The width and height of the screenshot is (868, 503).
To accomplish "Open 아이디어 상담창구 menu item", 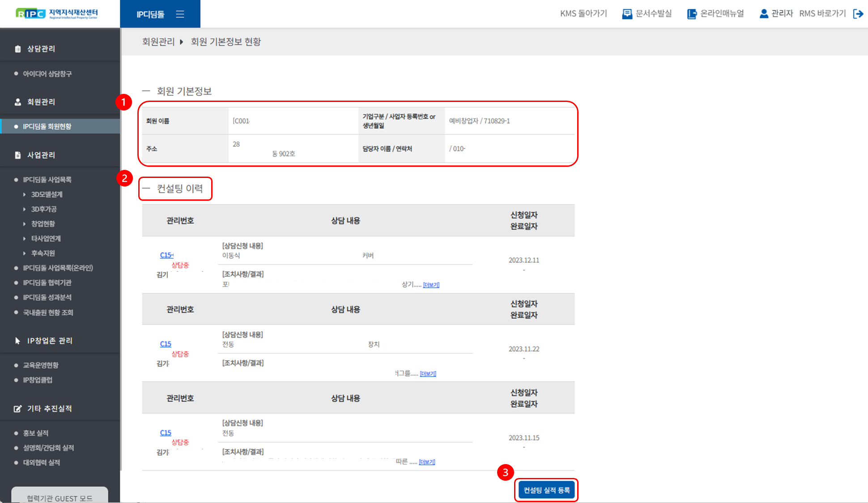I will (x=47, y=74).
